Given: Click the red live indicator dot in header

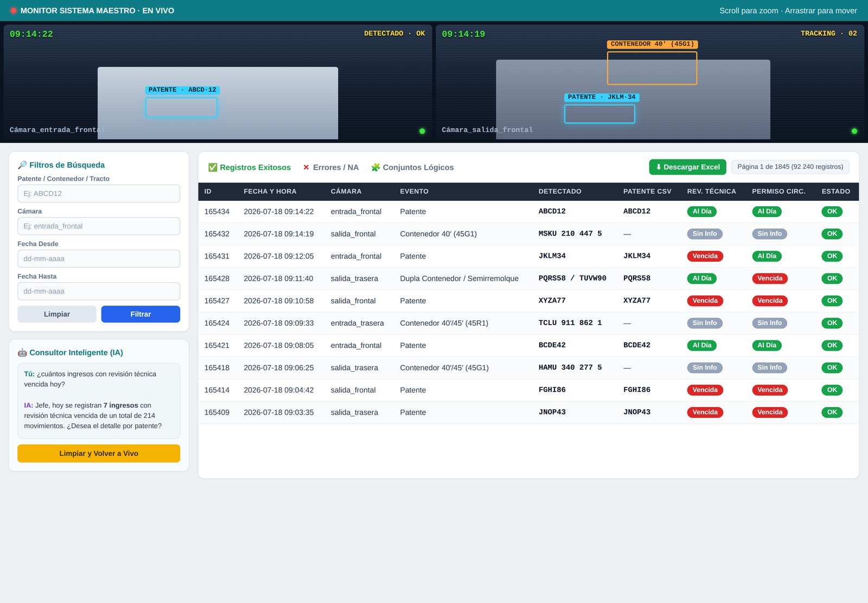Looking at the screenshot, I should [x=14, y=10].
